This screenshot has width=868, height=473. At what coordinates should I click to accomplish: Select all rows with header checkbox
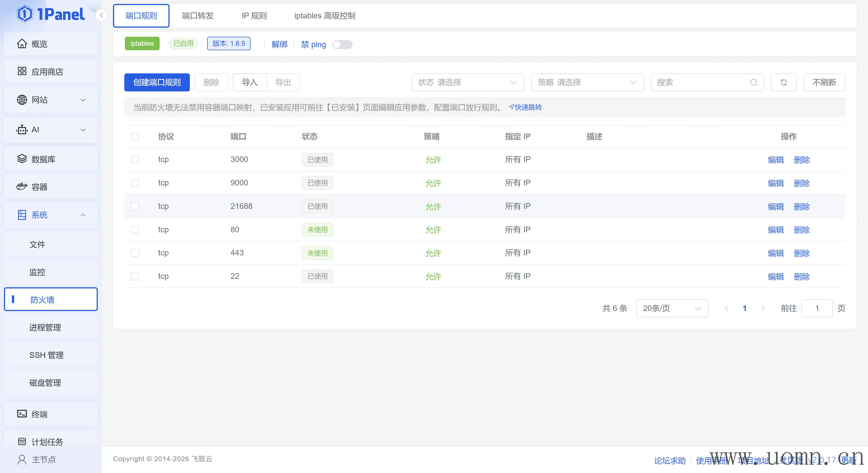coord(135,137)
